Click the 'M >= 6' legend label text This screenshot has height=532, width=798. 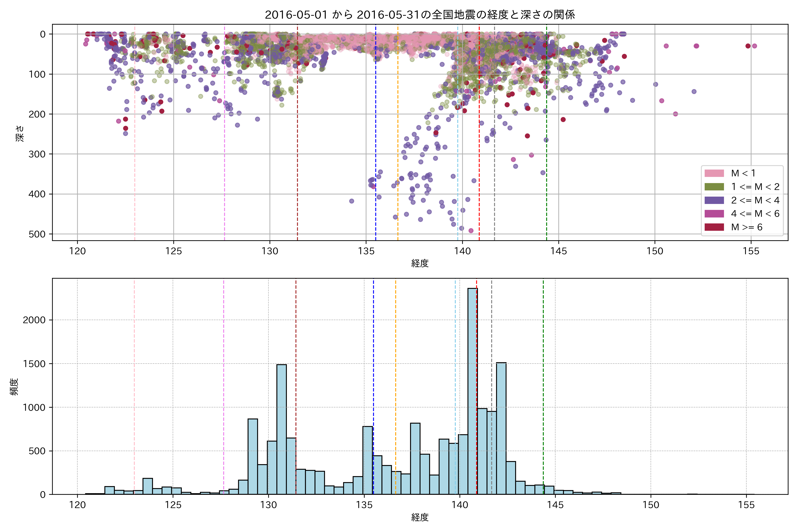(746, 227)
